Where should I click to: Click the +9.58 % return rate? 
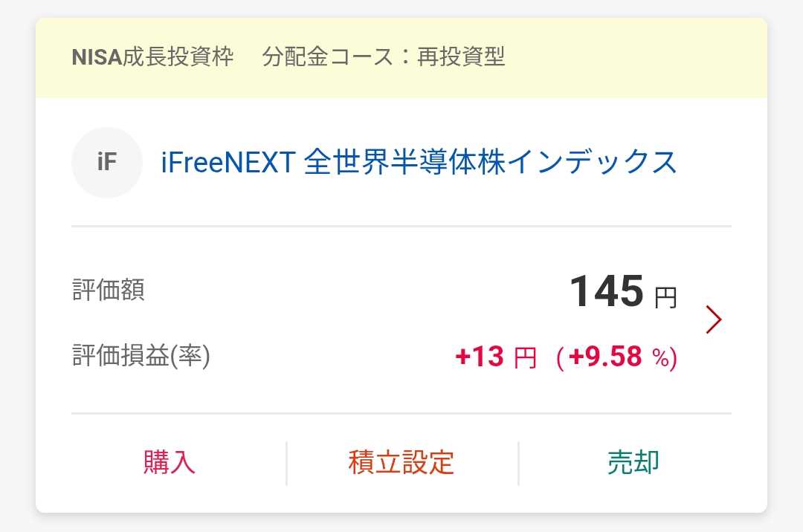pos(604,357)
